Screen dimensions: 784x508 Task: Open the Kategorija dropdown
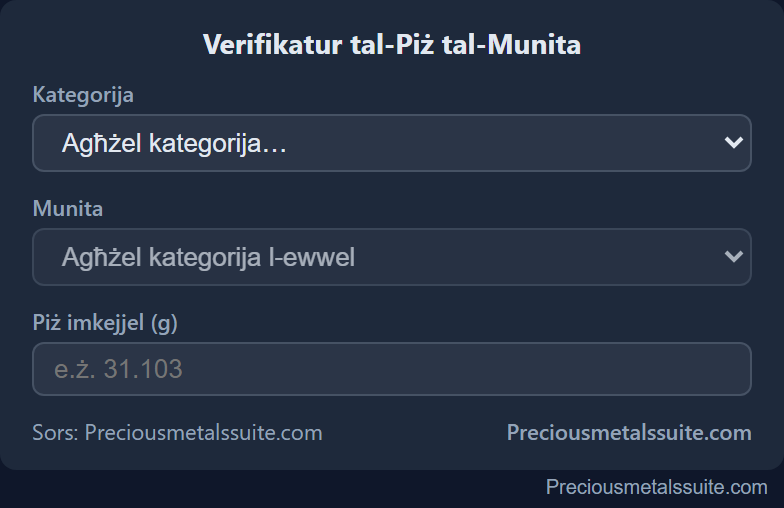[x=392, y=143]
